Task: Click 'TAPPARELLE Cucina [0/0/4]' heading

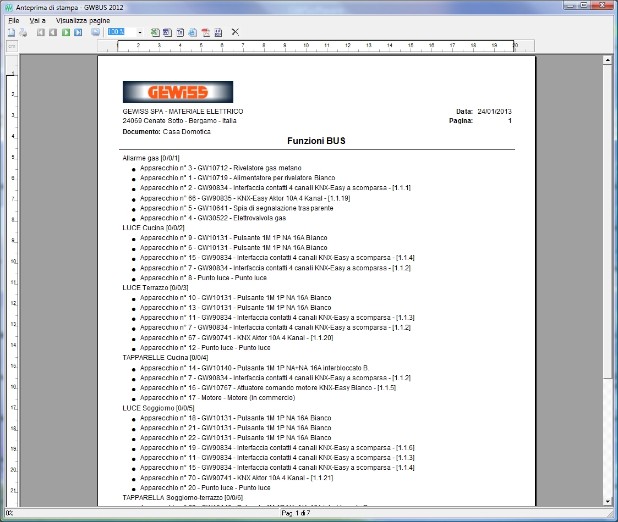Action: coord(165,358)
